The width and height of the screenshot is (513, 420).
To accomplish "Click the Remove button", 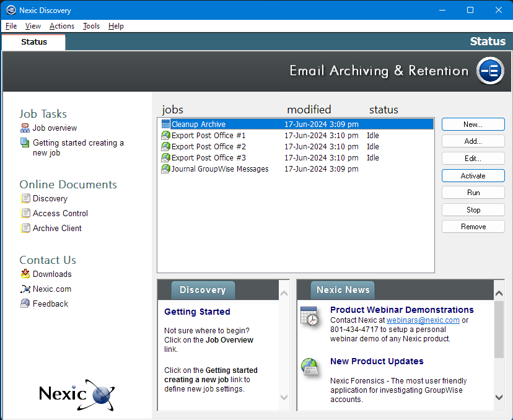I will point(473,227).
